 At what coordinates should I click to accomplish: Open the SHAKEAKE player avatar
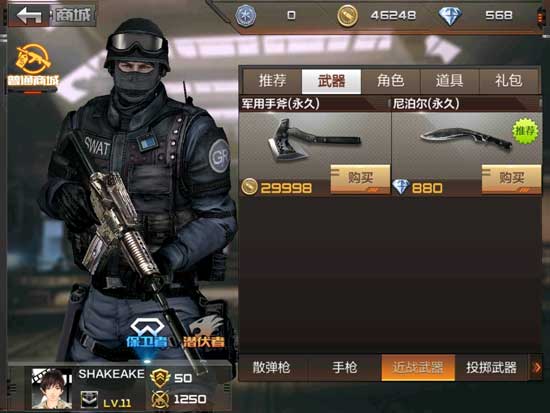point(52,388)
